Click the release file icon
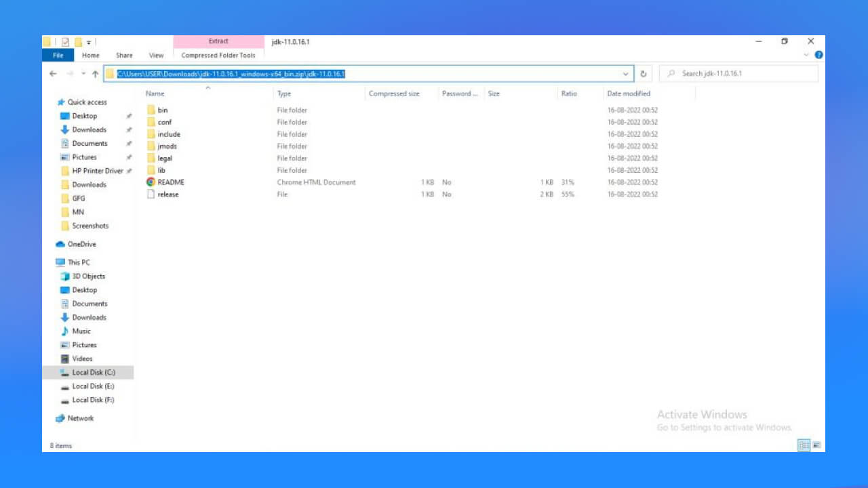Screen dimensions: 868x488 pos(151,195)
